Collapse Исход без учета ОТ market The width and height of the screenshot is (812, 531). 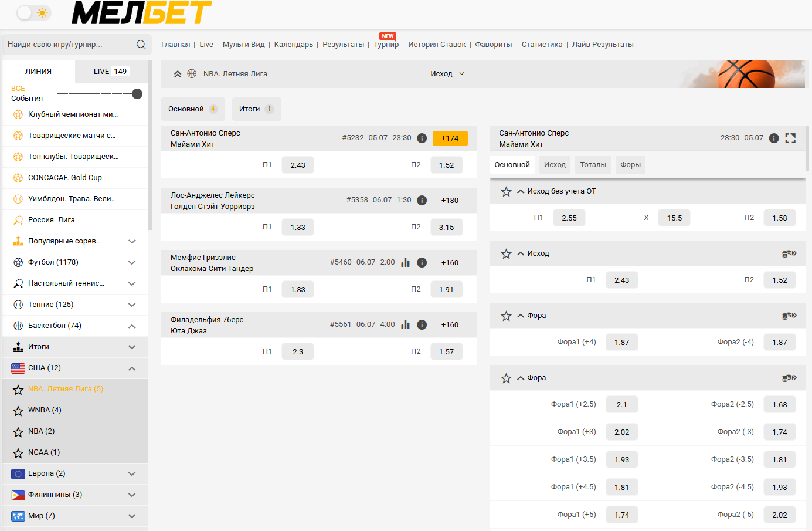[x=521, y=191]
